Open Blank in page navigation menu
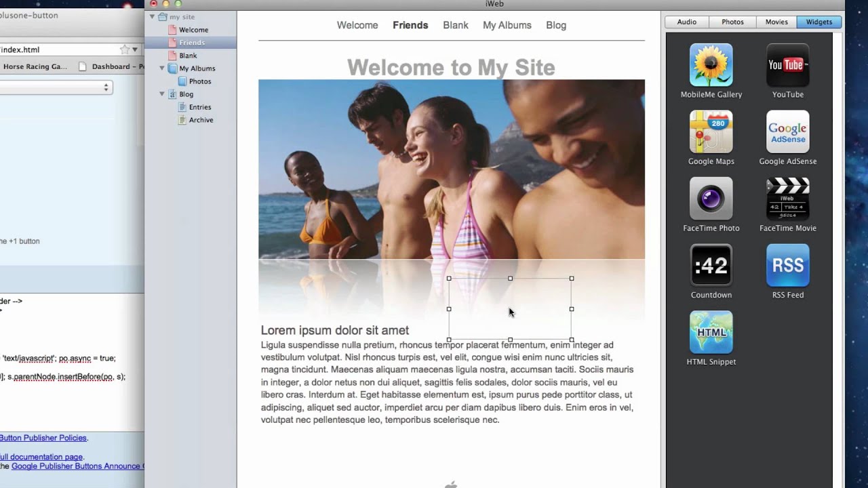Viewport: 868px width, 488px height. click(456, 25)
